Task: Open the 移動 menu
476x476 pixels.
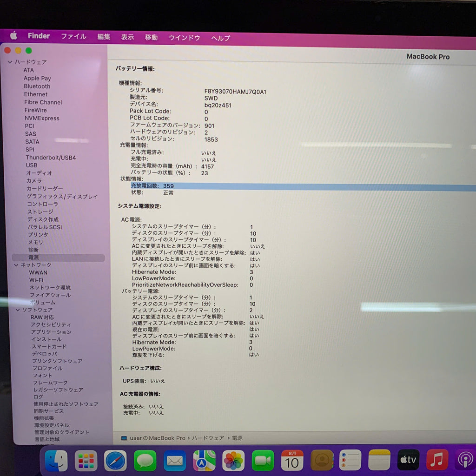Action: 151,37
